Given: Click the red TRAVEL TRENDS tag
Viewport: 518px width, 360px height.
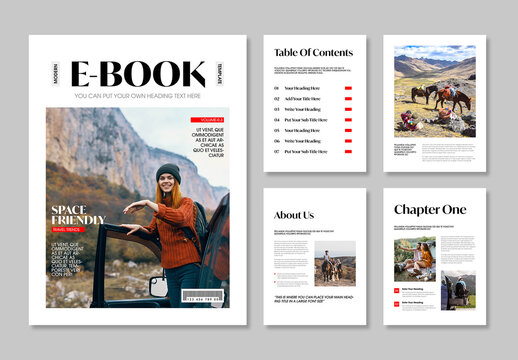Looking at the screenshot, I should (x=68, y=230).
